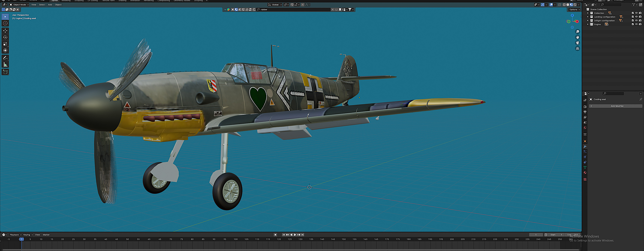Switch to wireframe viewport shading
The height and width of the screenshot is (251, 644).
pos(564,4)
